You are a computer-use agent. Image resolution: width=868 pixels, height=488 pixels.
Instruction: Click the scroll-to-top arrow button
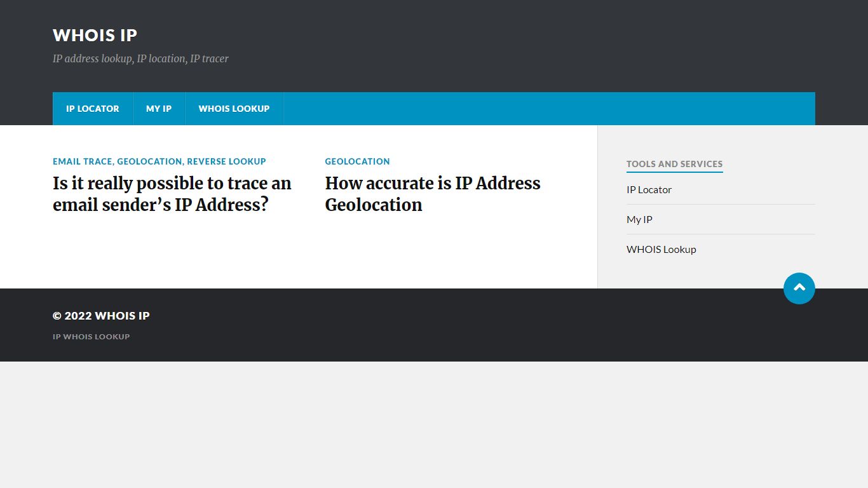(x=799, y=288)
